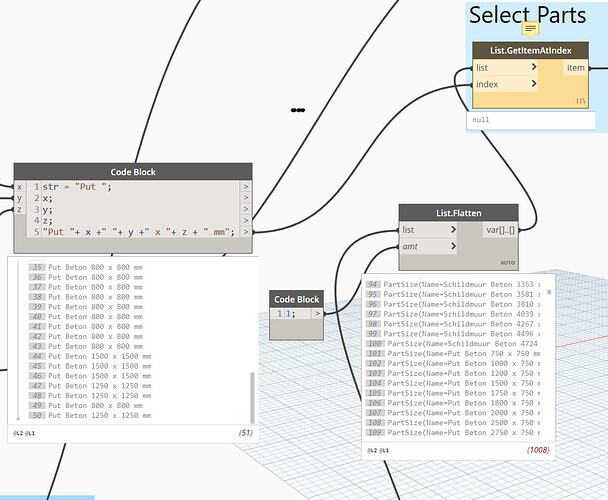Click @L2 @L1 levels in List.Flatten preview
The height and width of the screenshot is (500, 608).
[x=378, y=450]
